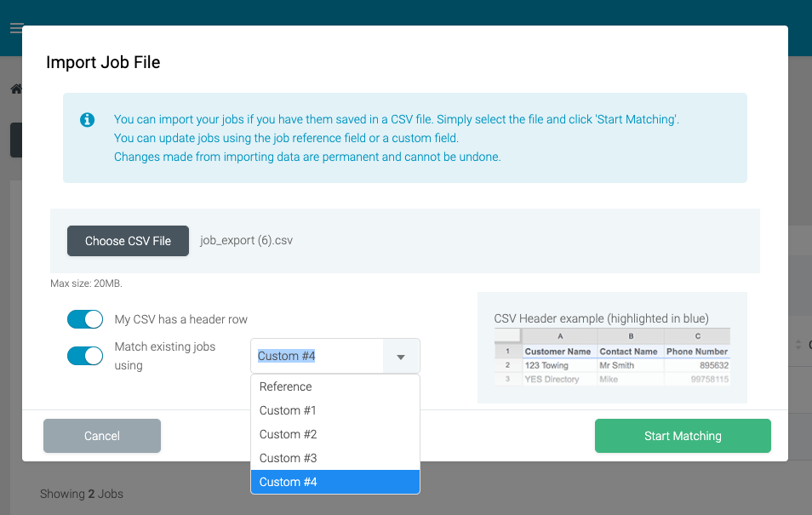Turn off the match existing jobs switch
Image resolution: width=812 pixels, height=515 pixels.
tap(85, 356)
